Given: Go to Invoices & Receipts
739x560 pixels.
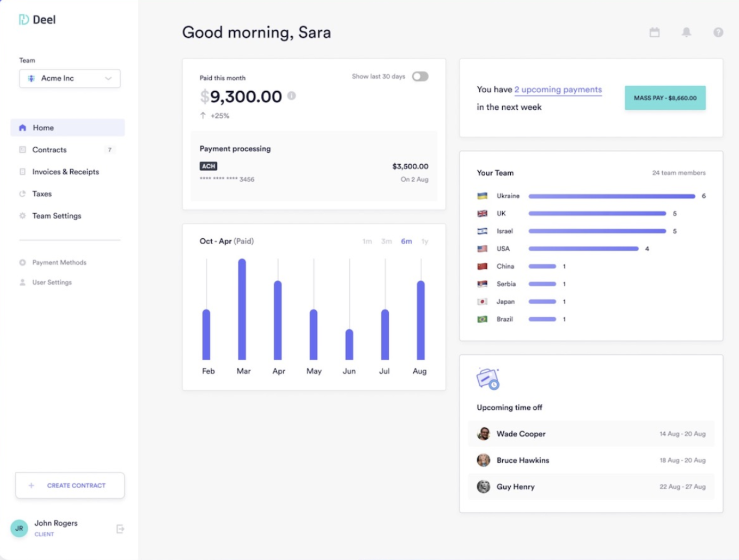Looking at the screenshot, I should (66, 172).
